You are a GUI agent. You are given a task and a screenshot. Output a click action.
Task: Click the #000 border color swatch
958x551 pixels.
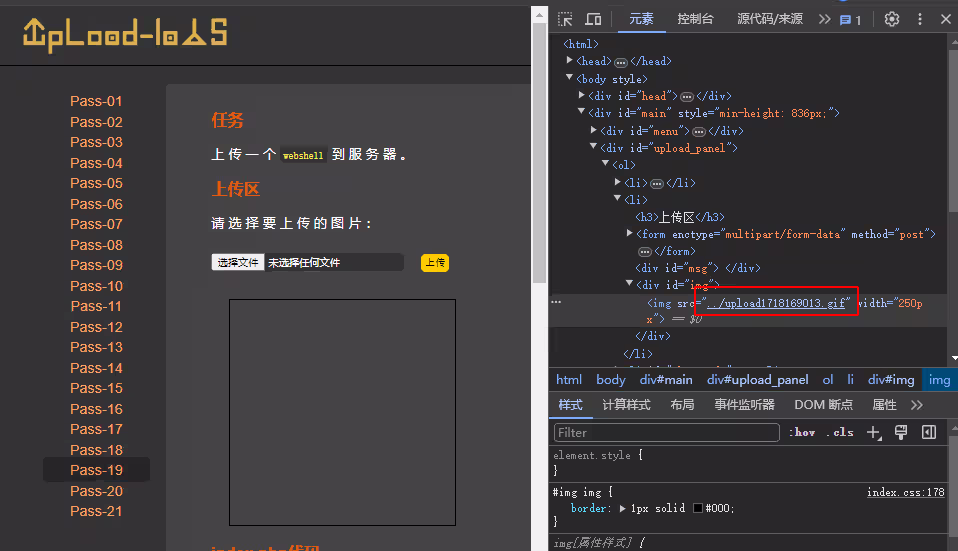[698, 508]
